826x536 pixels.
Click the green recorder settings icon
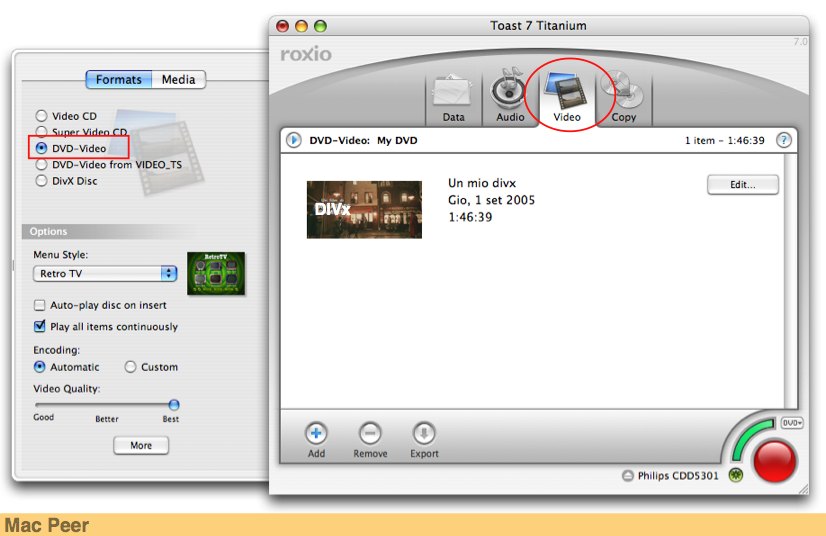pyautogui.click(x=736, y=475)
